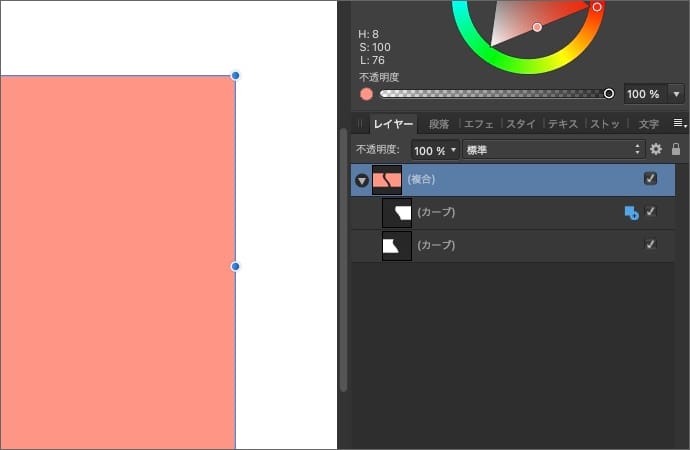Click the upper-right blue node handle on canvas
The height and width of the screenshot is (450, 690).
[x=236, y=75]
